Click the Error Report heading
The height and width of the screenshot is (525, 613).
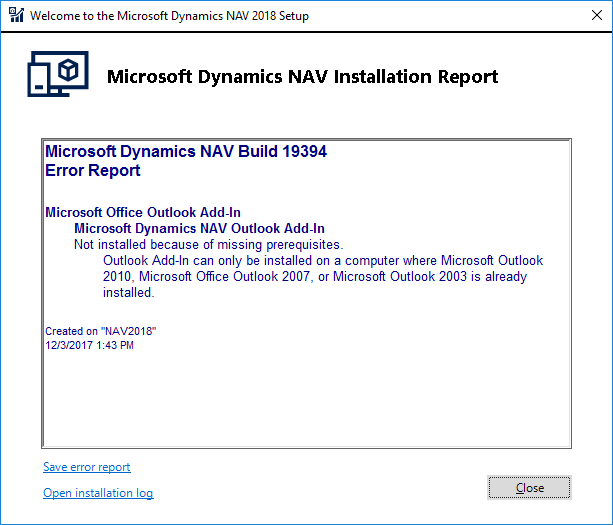point(93,170)
